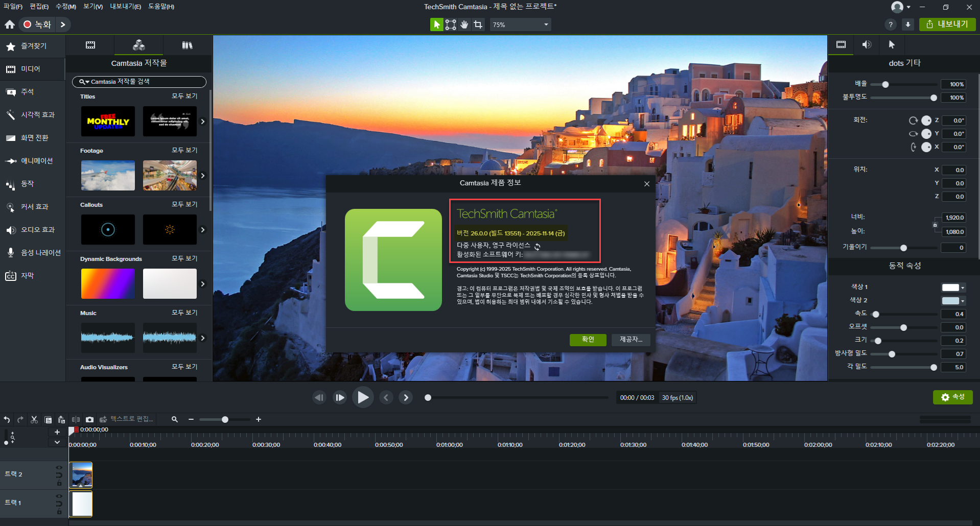Expand more Titles with the right arrow

point(203,122)
